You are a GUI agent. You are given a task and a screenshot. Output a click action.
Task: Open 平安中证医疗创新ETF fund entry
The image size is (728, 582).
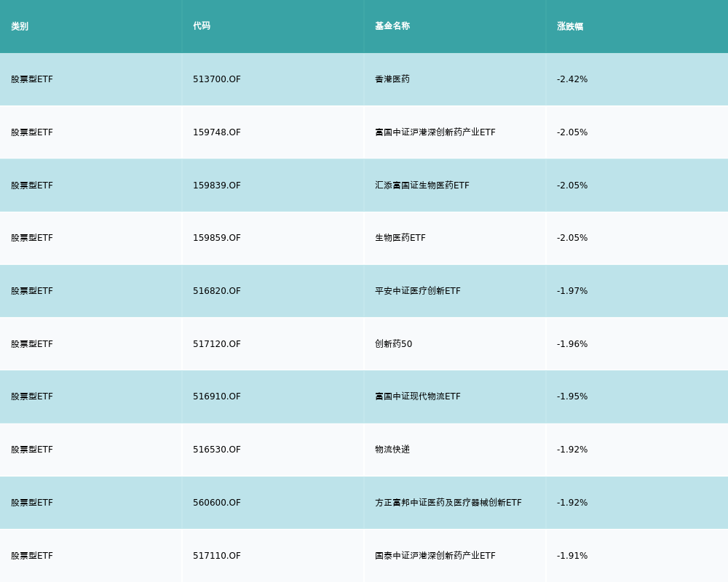[x=418, y=291]
